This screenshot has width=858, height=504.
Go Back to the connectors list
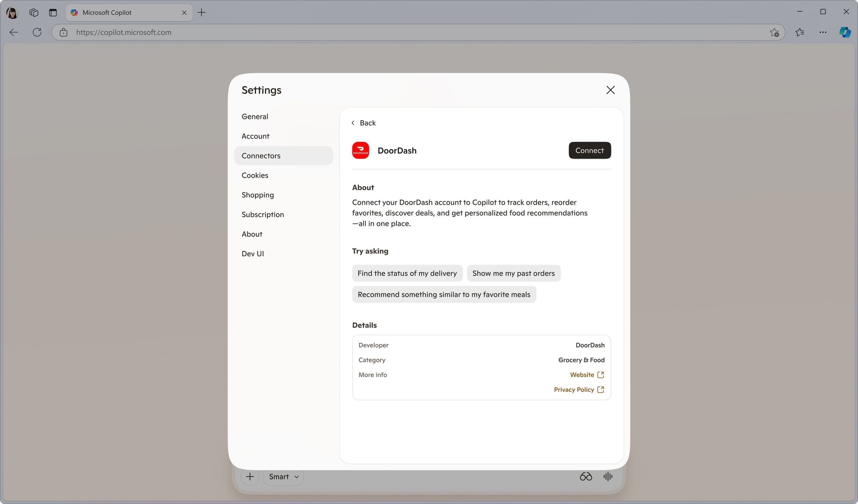[x=364, y=123]
